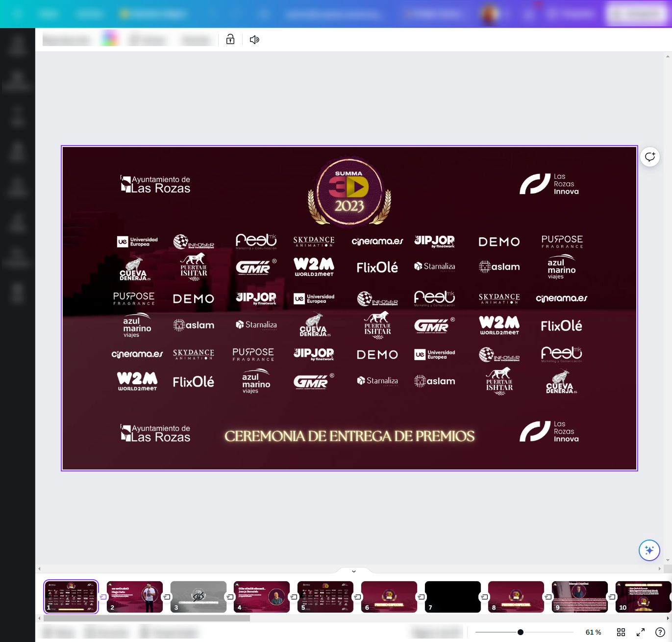Screen dimensions: 672x642
Task: Open the help question mark icon
Action: (x=660, y=632)
